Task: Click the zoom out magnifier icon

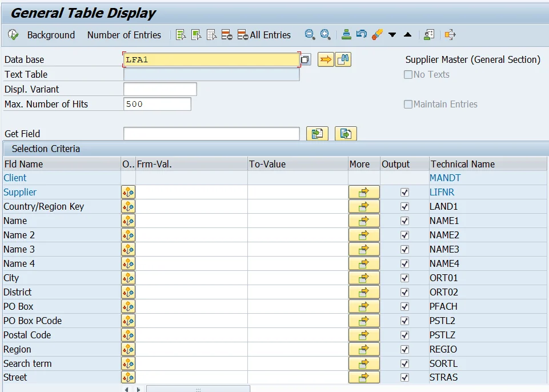Action: tap(310, 35)
